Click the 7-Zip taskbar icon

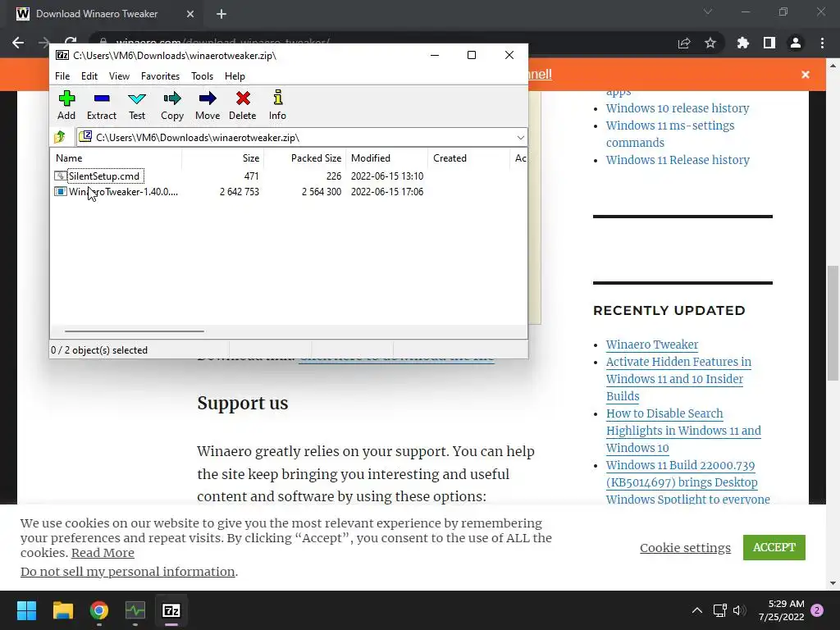[x=171, y=610]
